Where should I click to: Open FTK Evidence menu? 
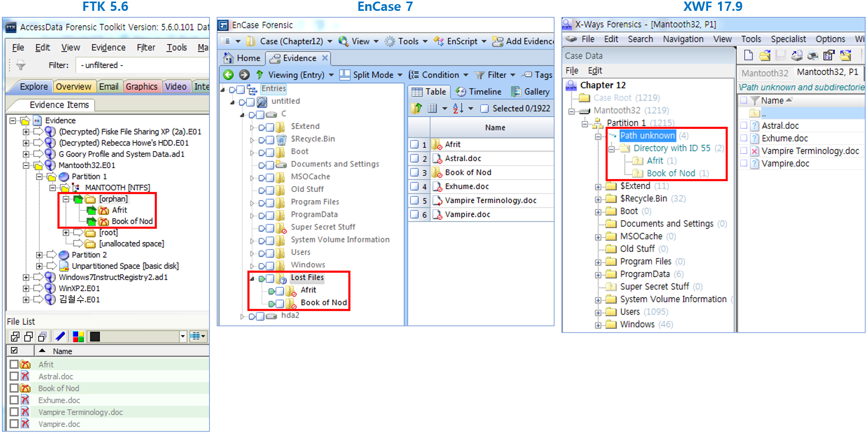pyautogui.click(x=108, y=47)
